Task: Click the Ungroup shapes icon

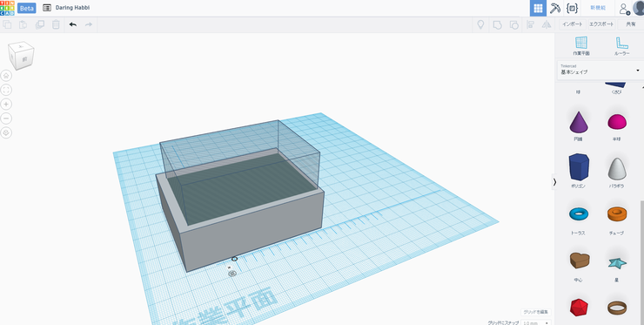Action: point(513,24)
